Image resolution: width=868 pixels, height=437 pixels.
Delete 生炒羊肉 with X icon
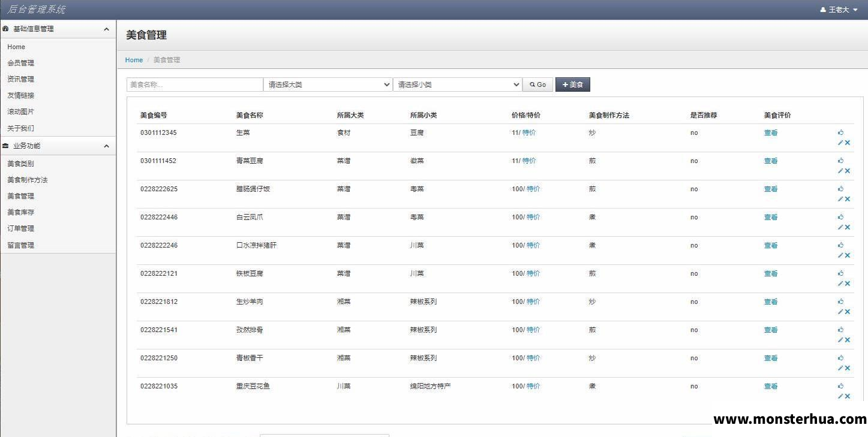coord(848,312)
